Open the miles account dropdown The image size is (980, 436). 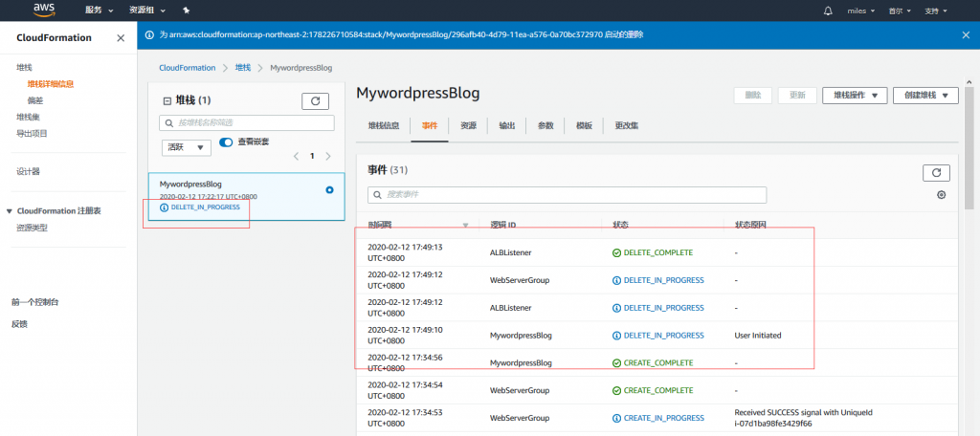click(860, 11)
